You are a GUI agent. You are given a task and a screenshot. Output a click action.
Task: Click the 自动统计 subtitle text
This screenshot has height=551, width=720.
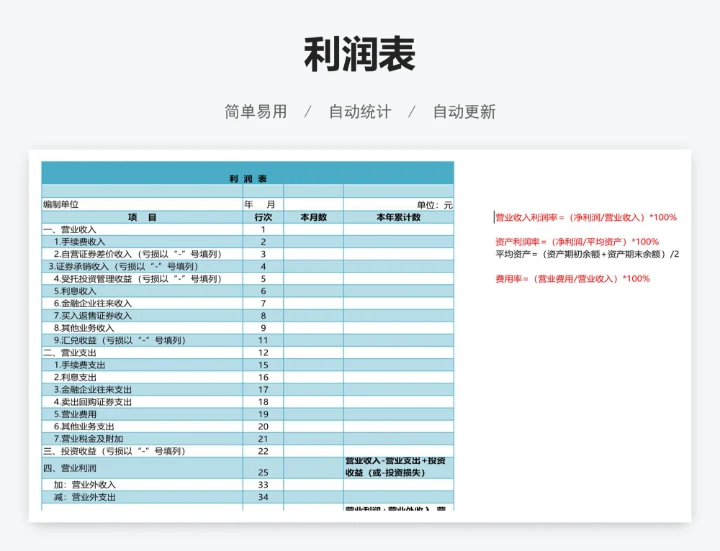tap(360, 112)
